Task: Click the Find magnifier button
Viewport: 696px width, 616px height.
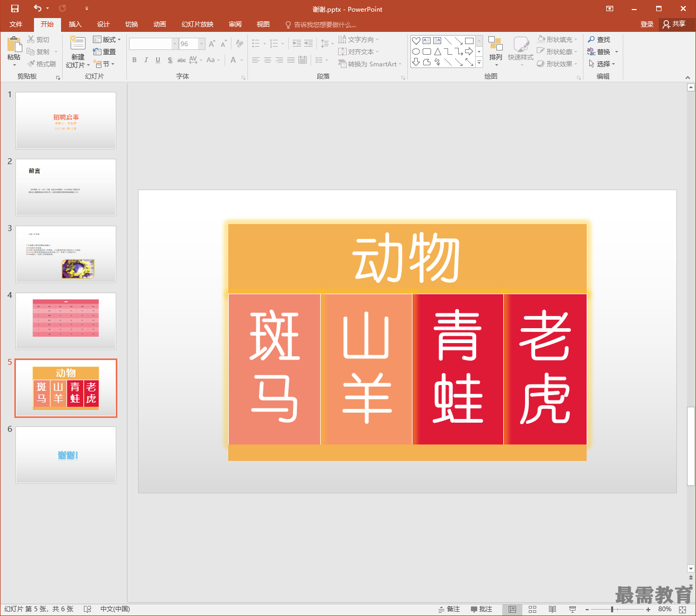Action: tap(599, 40)
